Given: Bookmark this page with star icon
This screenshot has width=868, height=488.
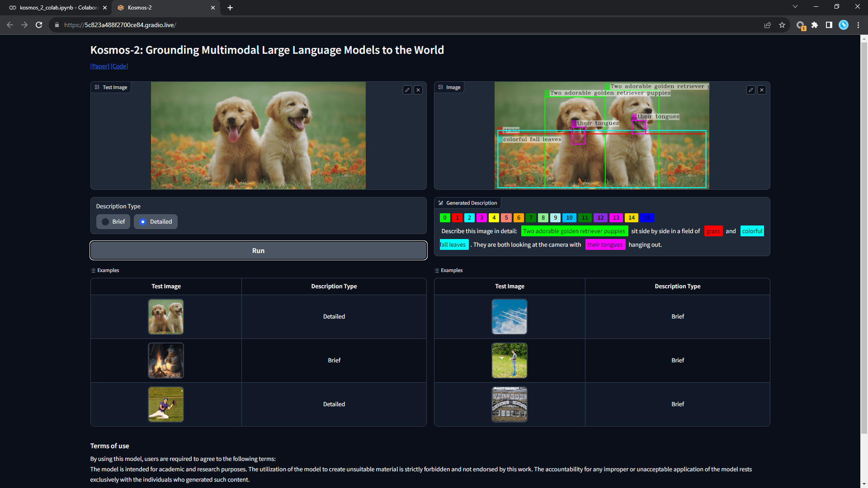Looking at the screenshot, I should point(782,25).
